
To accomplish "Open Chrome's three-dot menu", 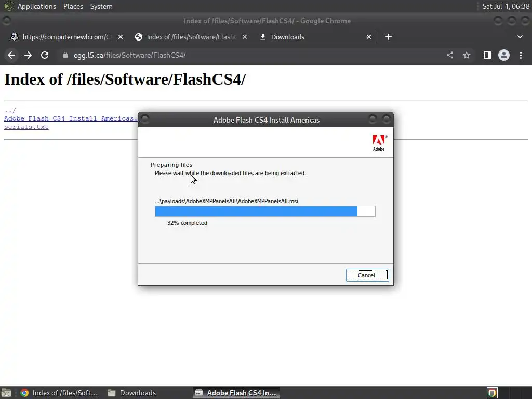I will tap(521, 55).
